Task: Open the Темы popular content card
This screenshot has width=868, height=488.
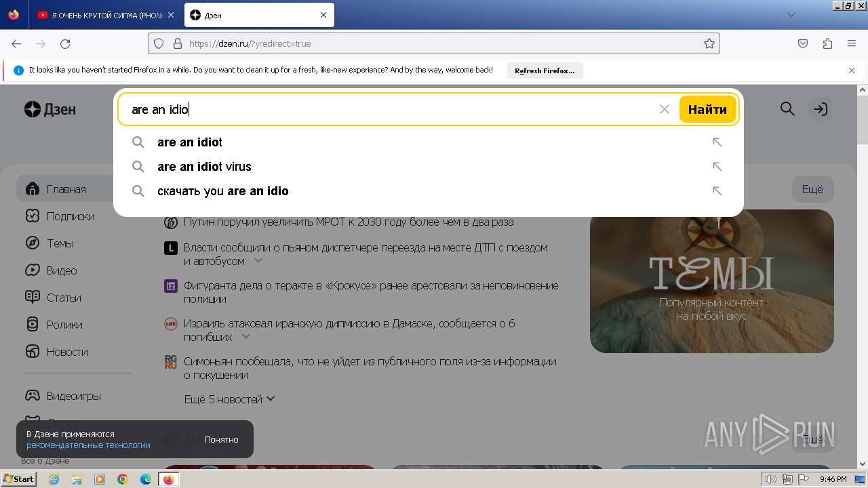Action: click(711, 281)
